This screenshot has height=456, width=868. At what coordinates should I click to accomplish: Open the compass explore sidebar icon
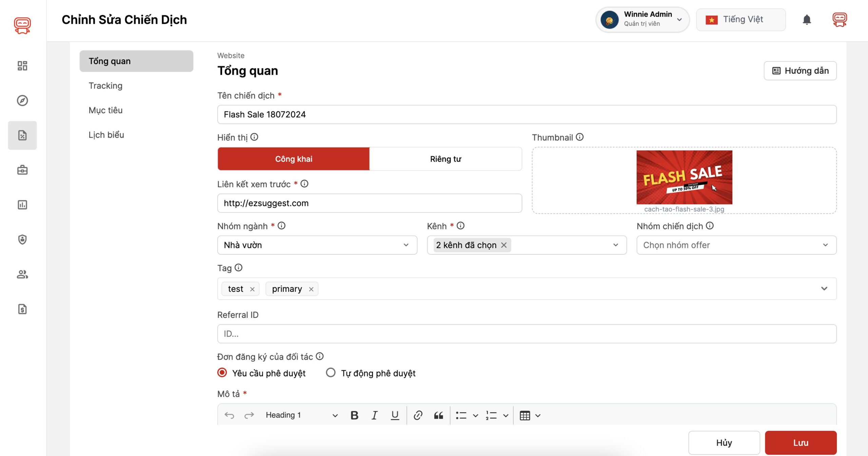22,100
